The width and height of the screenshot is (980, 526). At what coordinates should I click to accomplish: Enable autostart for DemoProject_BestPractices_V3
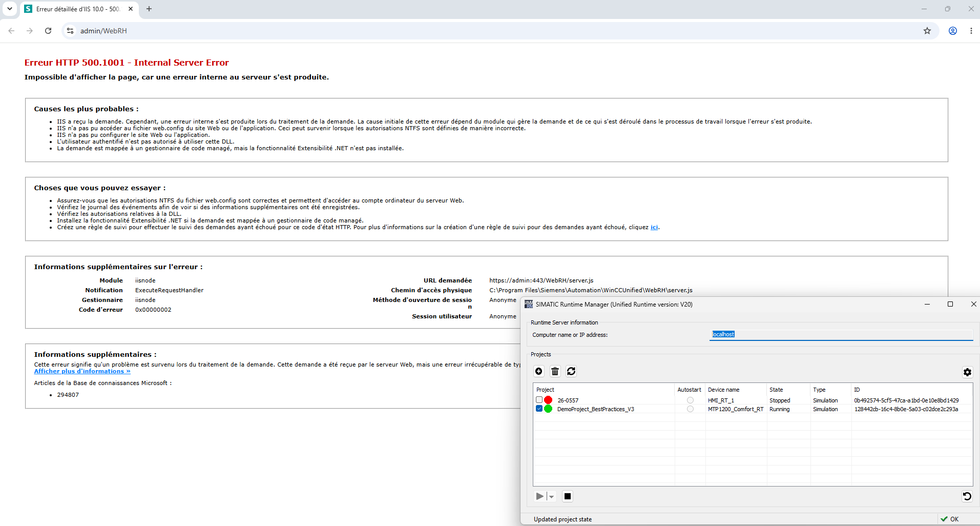coord(690,409)
